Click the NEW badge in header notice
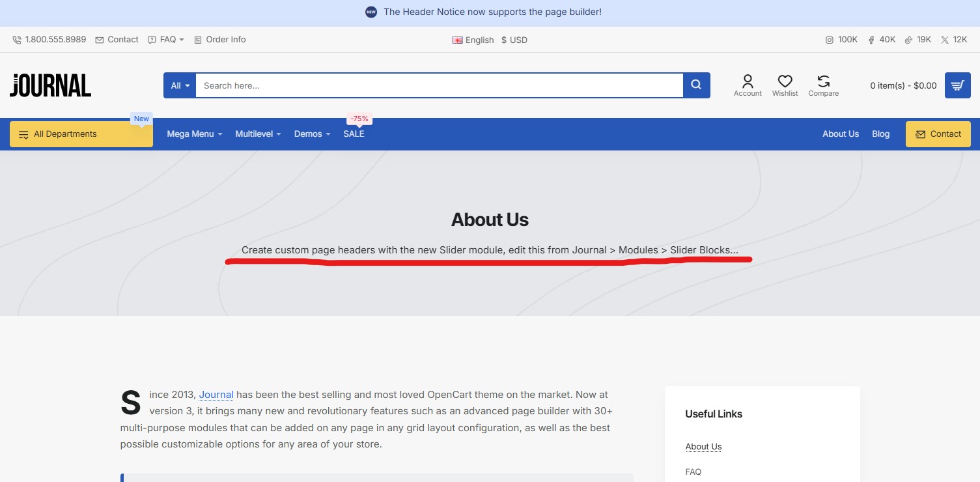Image resolution: width=980 pixels, height=482 pixels. pos(371,12)
